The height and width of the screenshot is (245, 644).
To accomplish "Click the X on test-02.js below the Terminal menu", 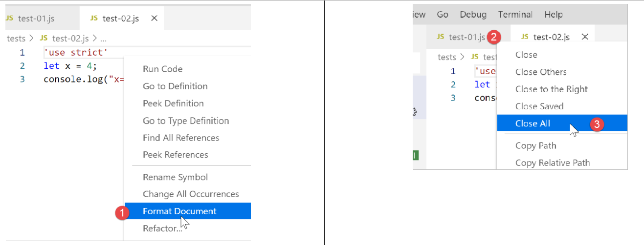I will (585, 37).
